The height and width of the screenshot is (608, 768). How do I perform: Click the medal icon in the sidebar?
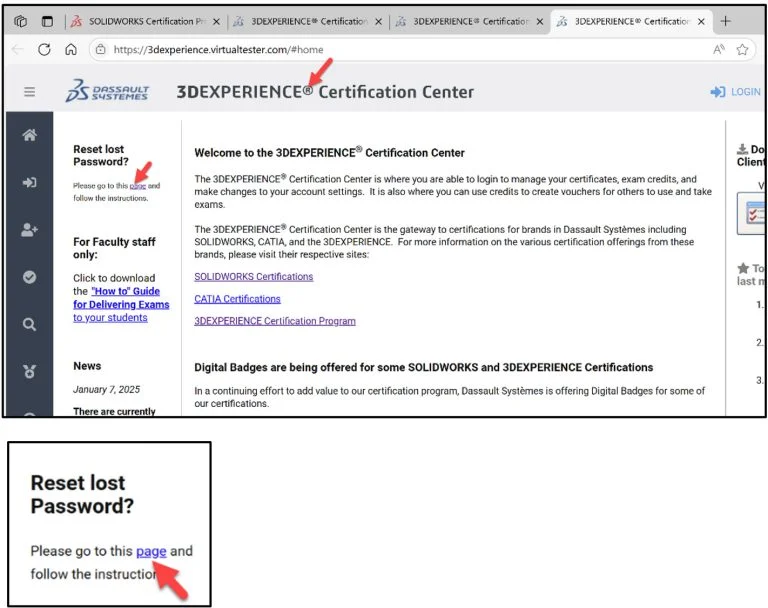pos(29,371)
